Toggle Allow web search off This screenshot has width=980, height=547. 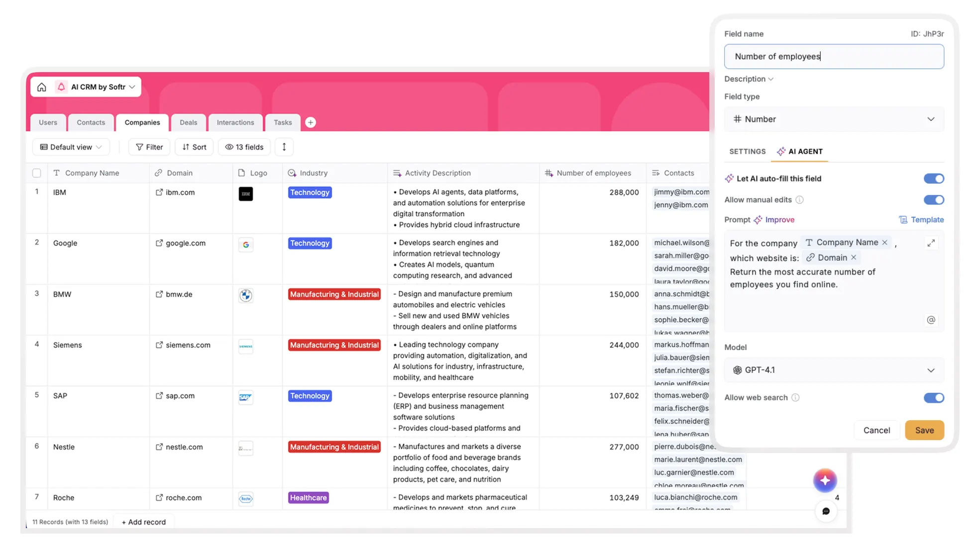click(934, 398)
